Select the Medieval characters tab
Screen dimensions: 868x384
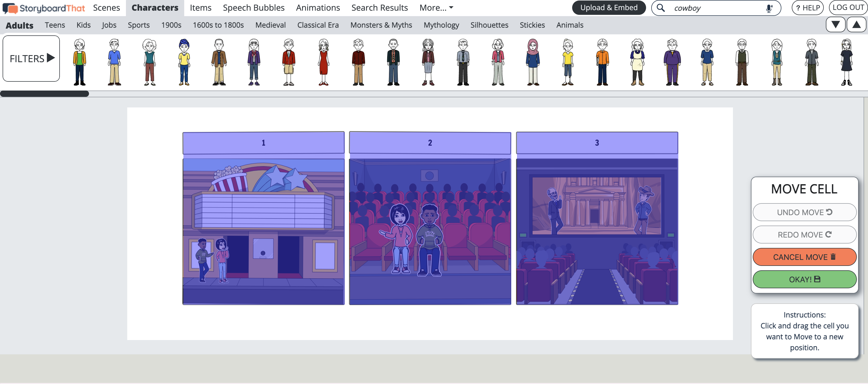[x=270, y=24]
